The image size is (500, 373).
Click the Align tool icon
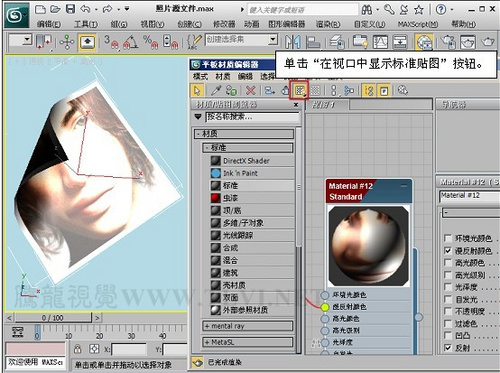(313, 42)
